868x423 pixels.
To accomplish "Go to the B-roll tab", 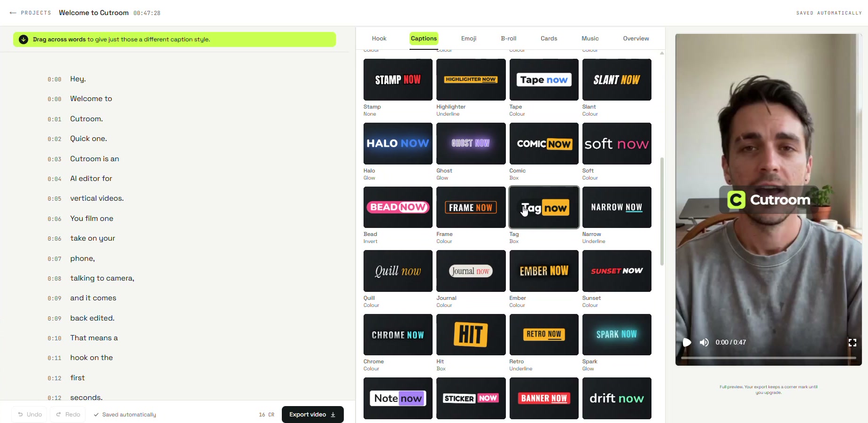I will [x=509, y=39].
